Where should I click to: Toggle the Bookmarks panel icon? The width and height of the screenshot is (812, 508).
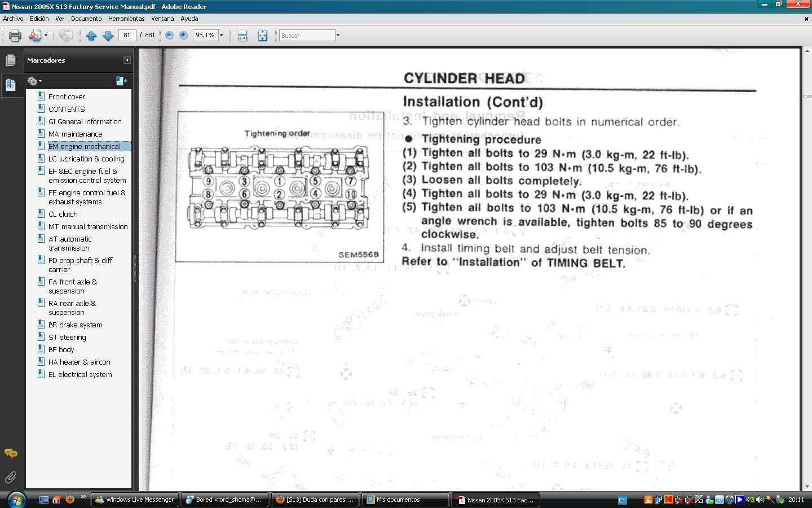11,85
